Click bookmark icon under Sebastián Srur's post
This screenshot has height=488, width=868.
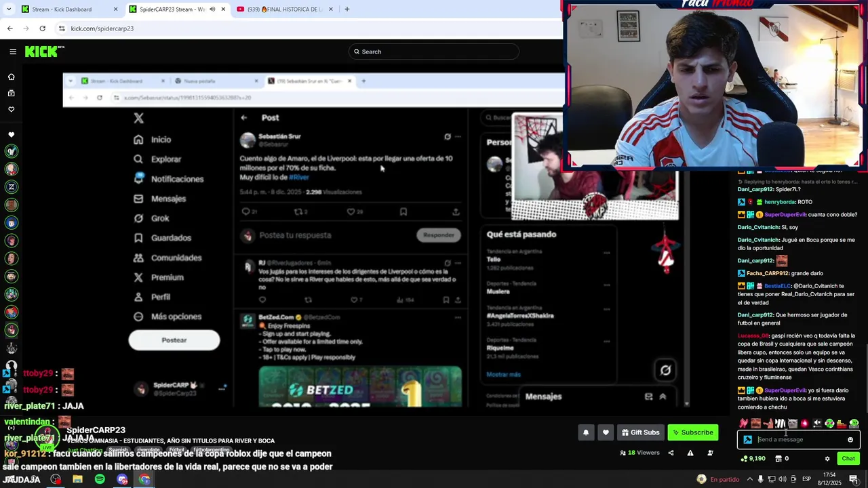coord(403,212)
